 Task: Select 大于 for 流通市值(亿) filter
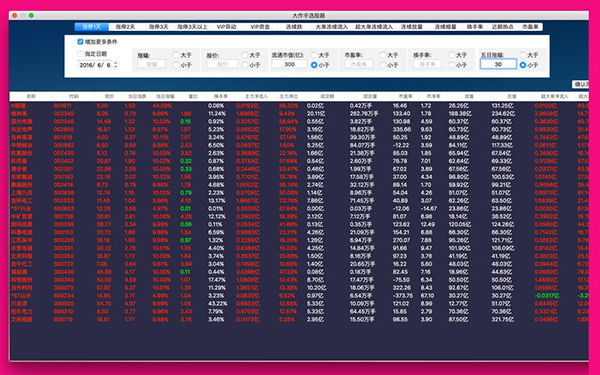(314, 55)
